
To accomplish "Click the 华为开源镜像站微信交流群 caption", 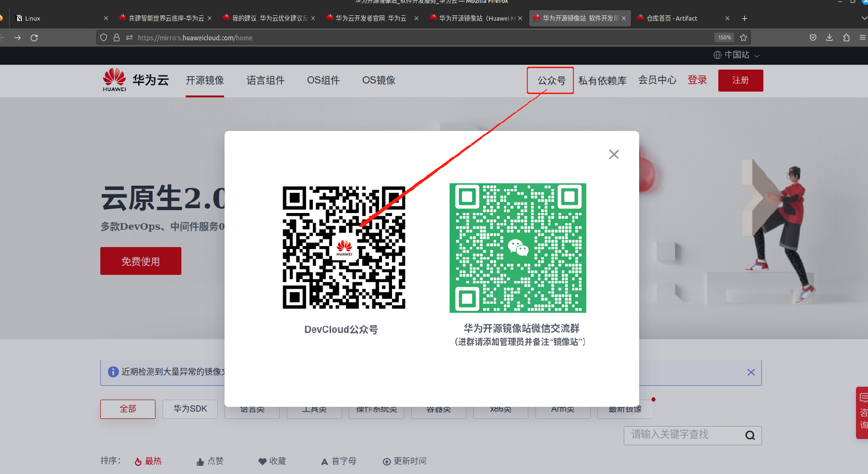I will point(522,328).
